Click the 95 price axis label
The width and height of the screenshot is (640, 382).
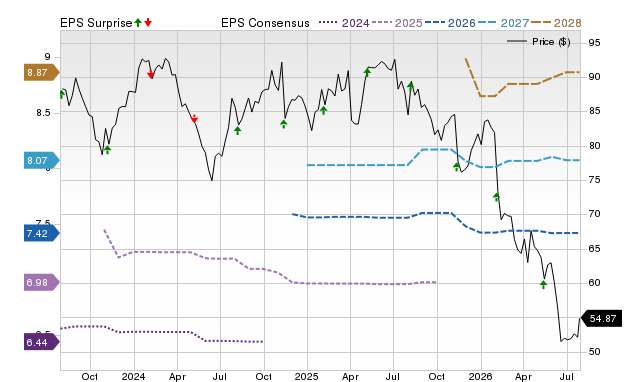point(594,42)
